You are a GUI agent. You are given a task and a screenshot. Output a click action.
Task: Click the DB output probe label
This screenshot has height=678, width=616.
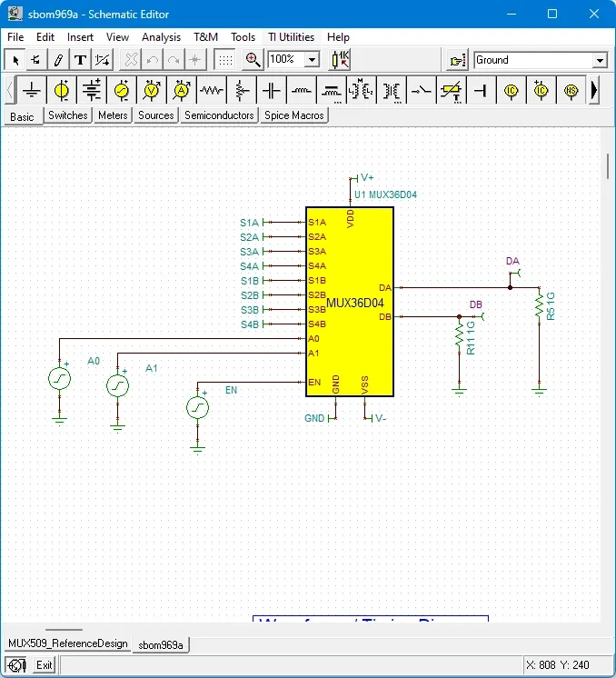475,304
